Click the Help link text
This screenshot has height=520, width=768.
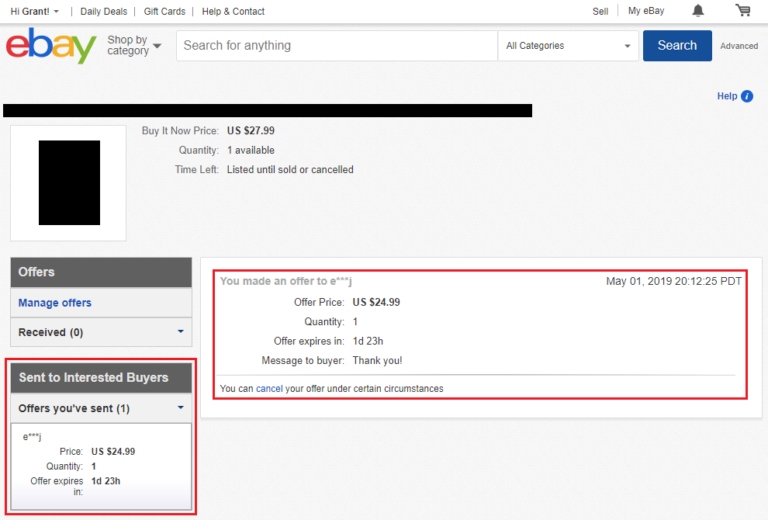727,96
